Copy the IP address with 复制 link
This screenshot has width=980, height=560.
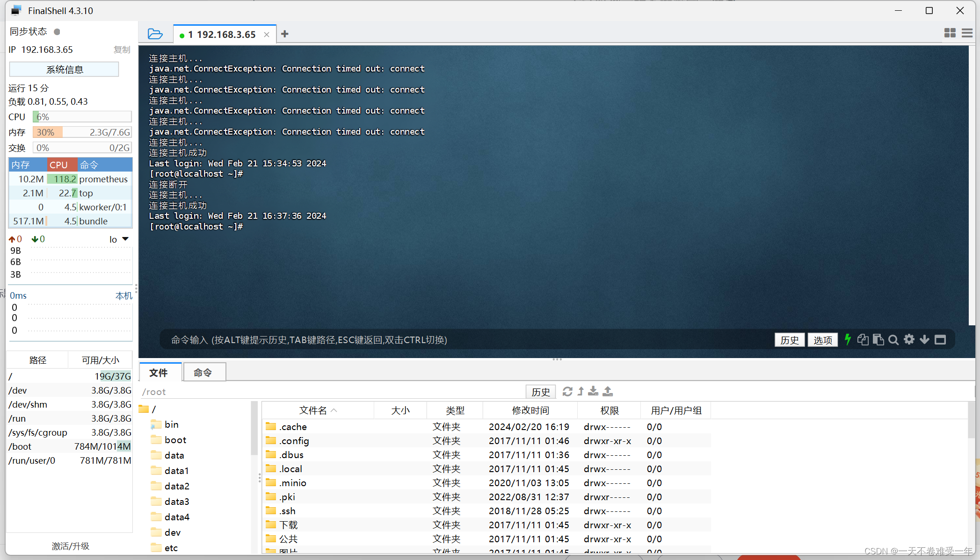click(122, 49)
